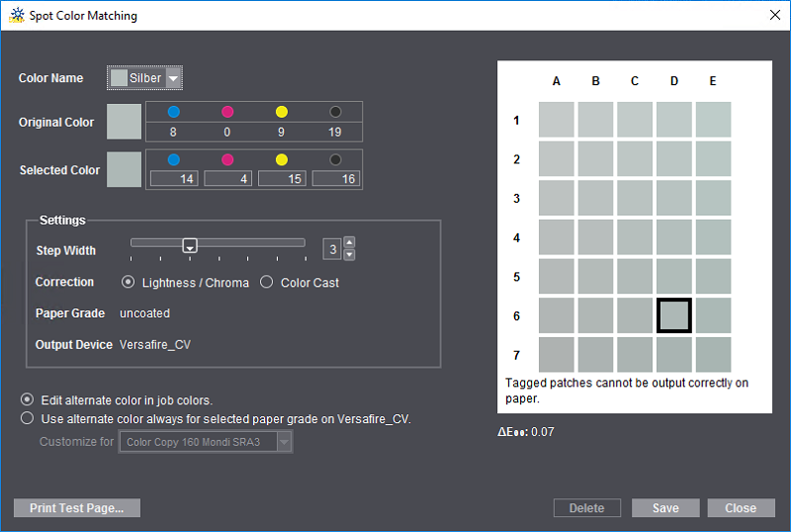Click the yellow value field of Selected Color
791x532 pixels.
point(282,178)
